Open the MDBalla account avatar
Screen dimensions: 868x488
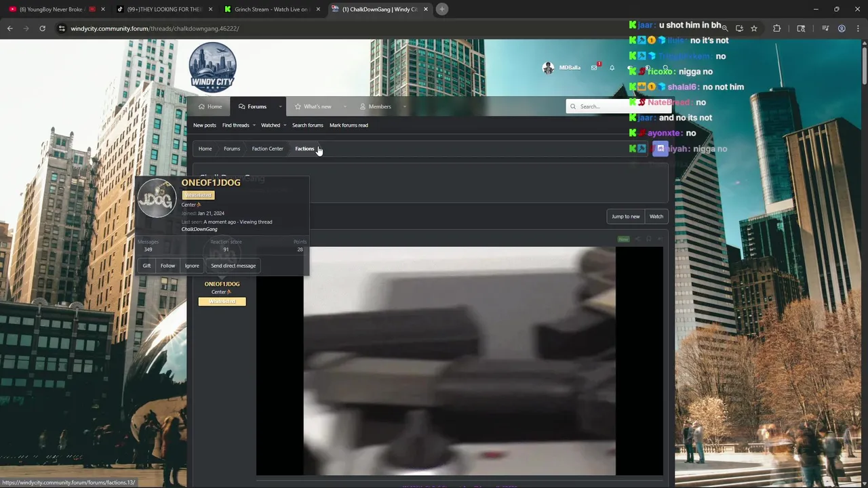click(548, 68)
